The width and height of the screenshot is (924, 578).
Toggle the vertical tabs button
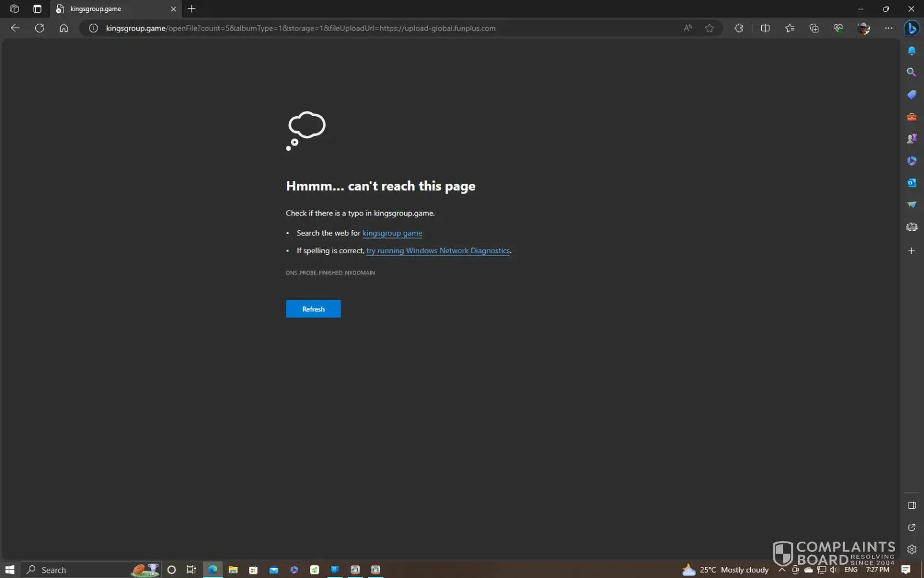coord(37,9)
